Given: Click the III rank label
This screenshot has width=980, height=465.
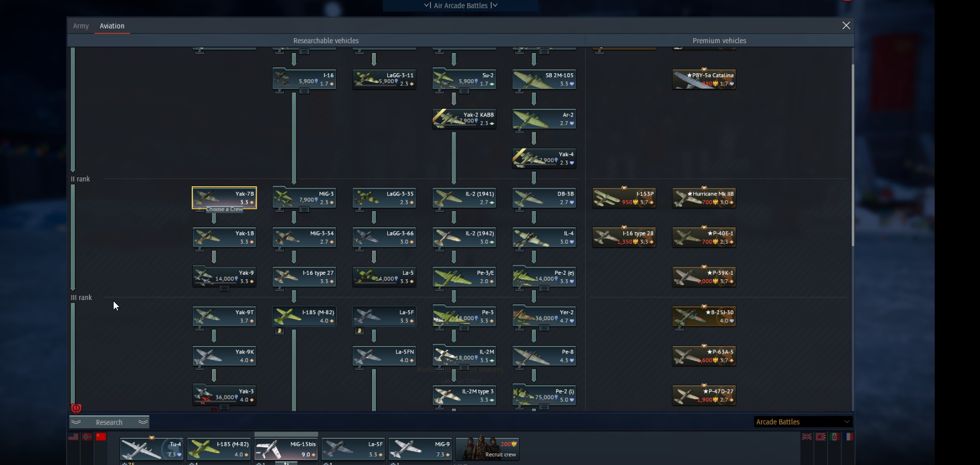Looking at the screenshot, I should [x=81, y=298].
